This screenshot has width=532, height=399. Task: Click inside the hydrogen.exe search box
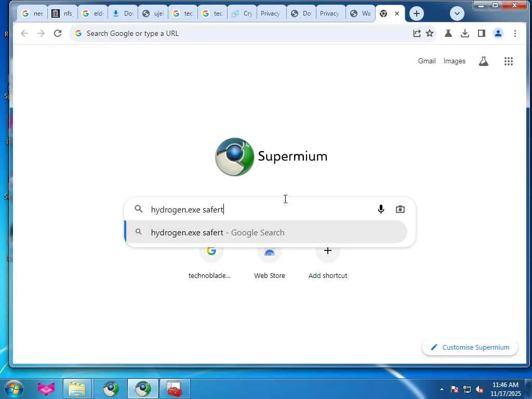click(x=261, y=209)
